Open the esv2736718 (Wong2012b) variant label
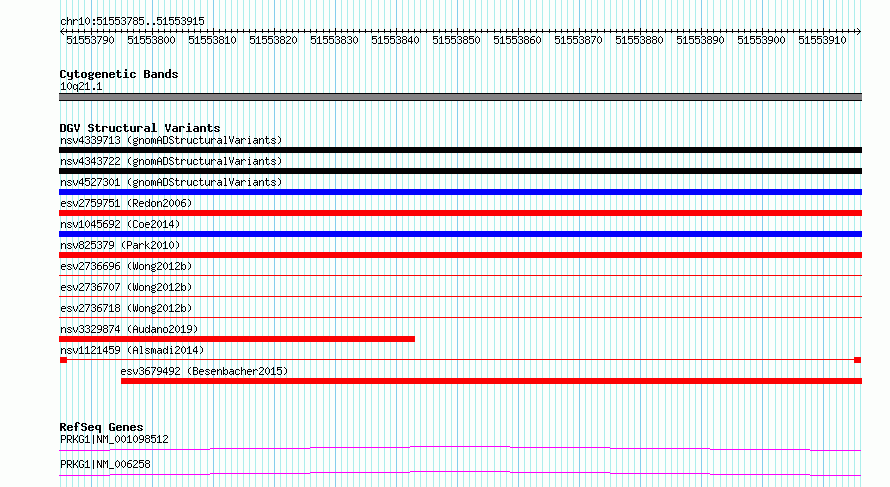The image size is (890, 487). (x=126, y=308)
